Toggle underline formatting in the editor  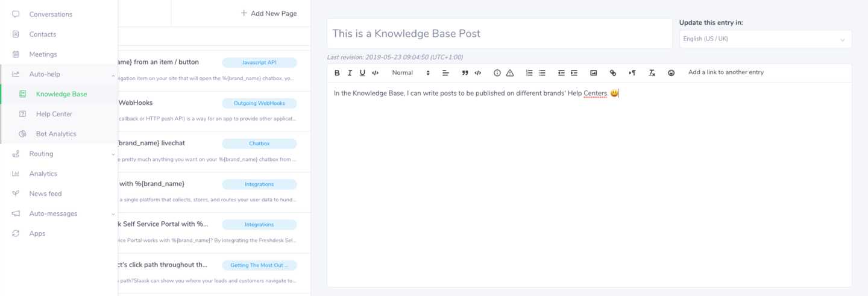point(362,73)
